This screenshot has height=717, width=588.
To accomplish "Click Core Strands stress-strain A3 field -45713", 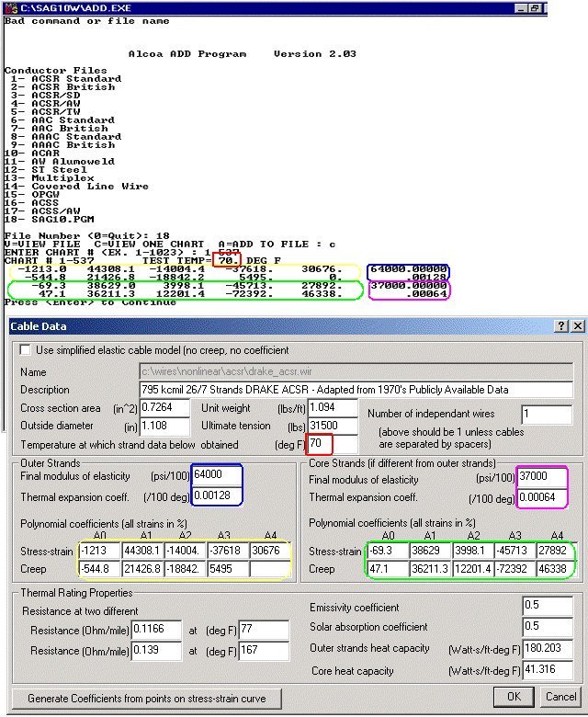I will (515, 551).
